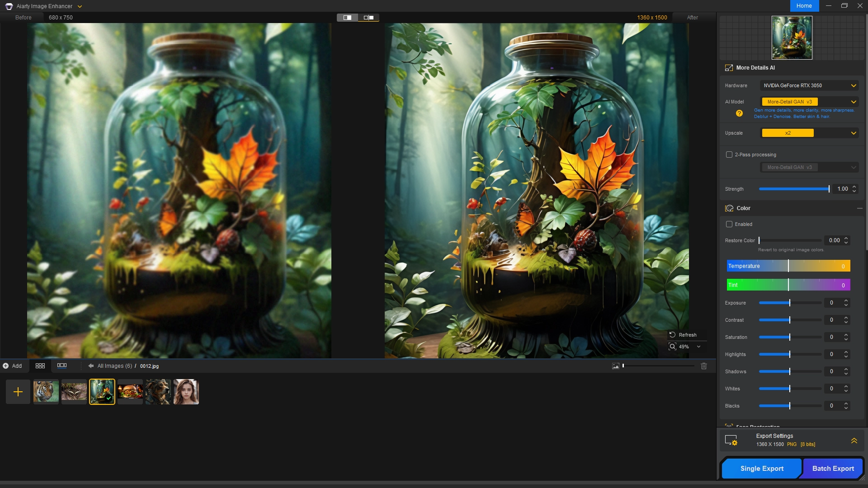Screen dimensions: 868x488
Task: Expand the Export Settings panel
Action: (x=854, y=441)
